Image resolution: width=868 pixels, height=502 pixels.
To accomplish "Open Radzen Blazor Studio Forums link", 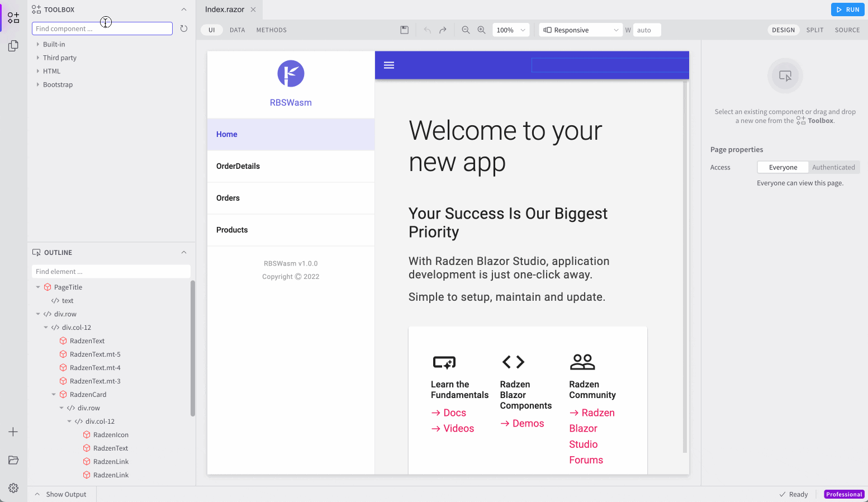I will 592,436.
